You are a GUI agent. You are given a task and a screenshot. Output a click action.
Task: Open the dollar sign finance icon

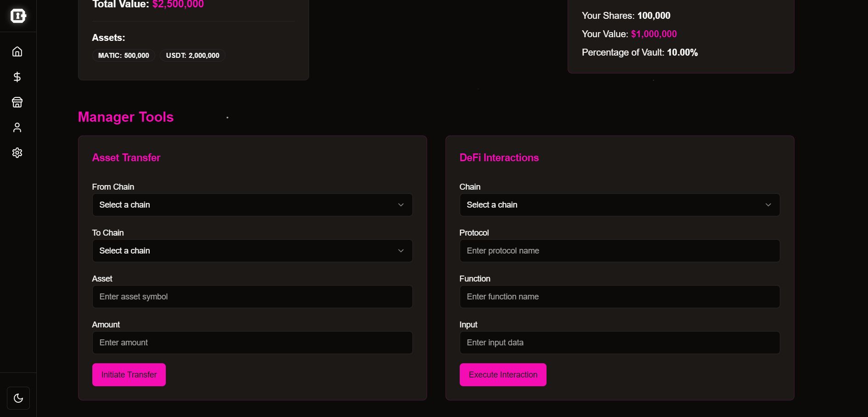click(17, 77)
